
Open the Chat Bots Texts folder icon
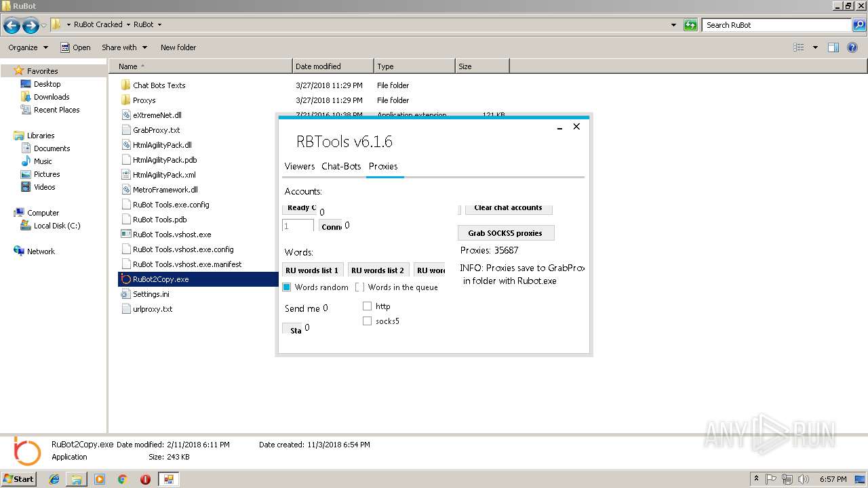click(125, 85)
